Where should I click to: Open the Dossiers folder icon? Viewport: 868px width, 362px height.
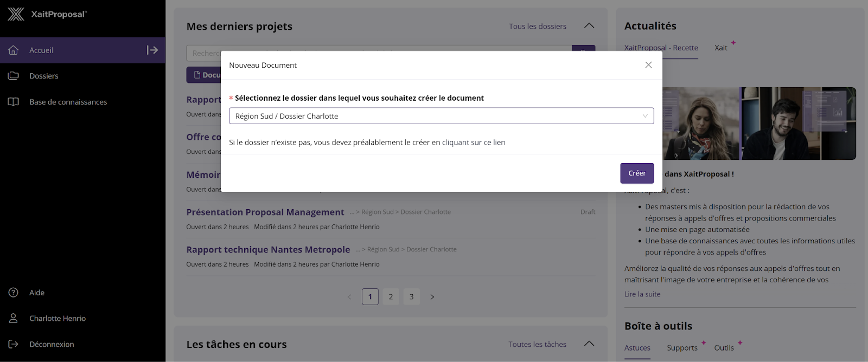coord(14,76)
